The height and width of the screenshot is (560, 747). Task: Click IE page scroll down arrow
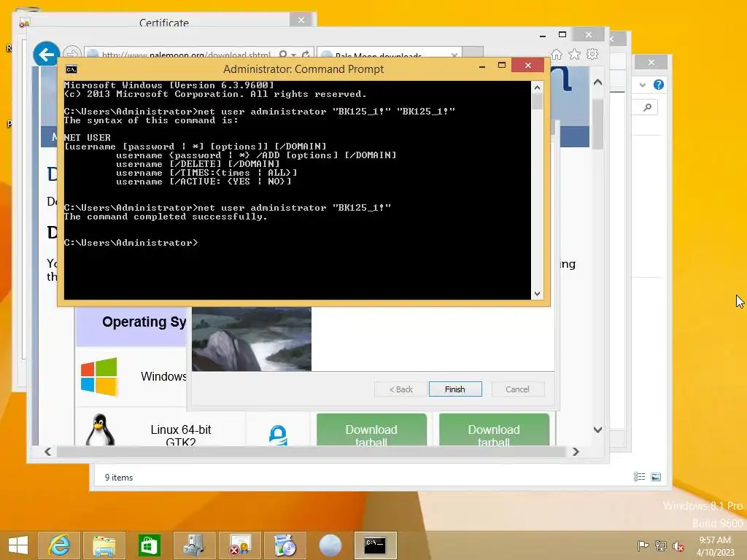pyautogui.click(x=597, y=429)
